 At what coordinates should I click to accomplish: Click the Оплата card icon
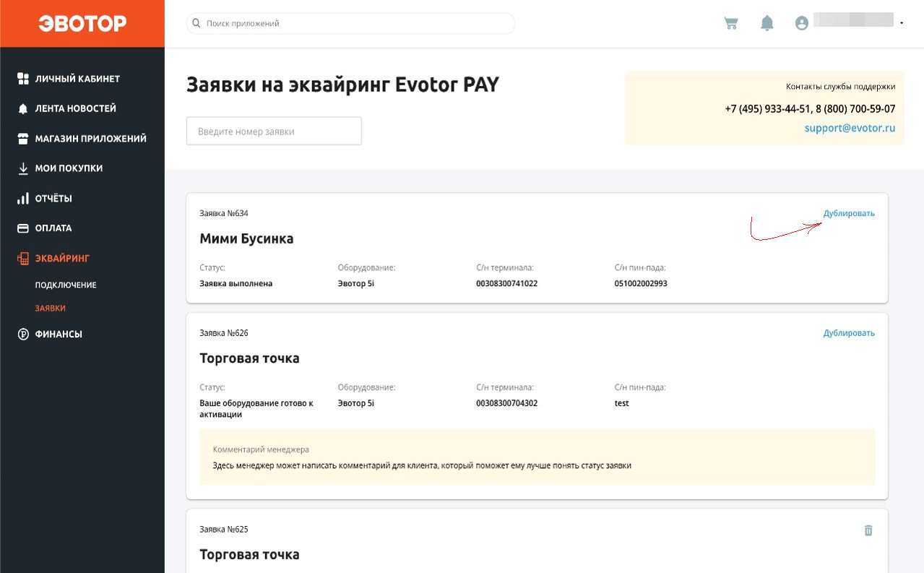point(23,228)
